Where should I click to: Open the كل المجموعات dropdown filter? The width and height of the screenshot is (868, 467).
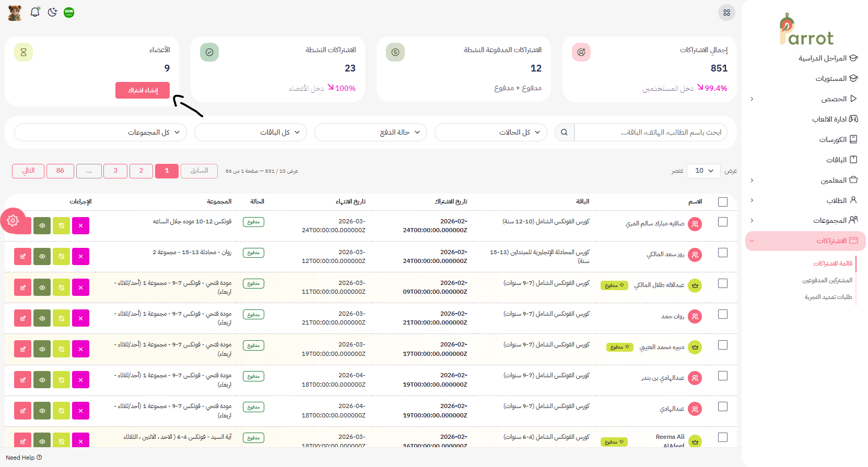click(x=100, y=133)
